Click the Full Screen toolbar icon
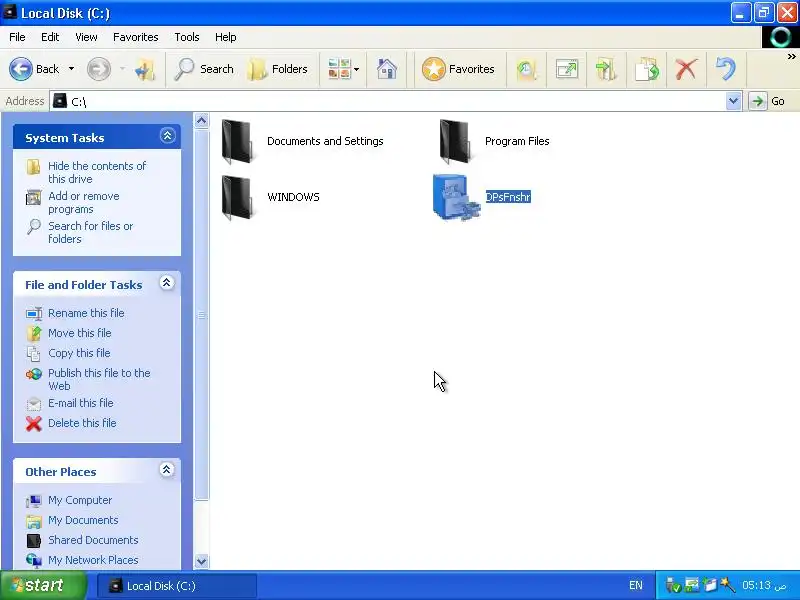The height and width of the screenshot is (600, 800). 566,69
